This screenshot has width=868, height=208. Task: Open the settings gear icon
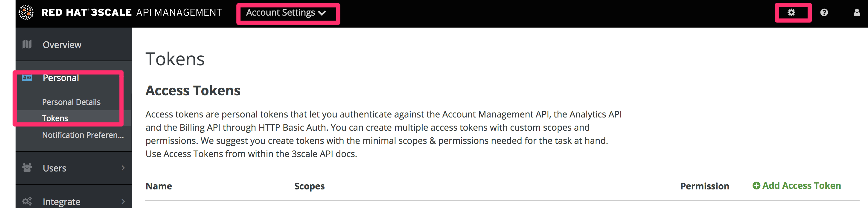tap(791, 13)
